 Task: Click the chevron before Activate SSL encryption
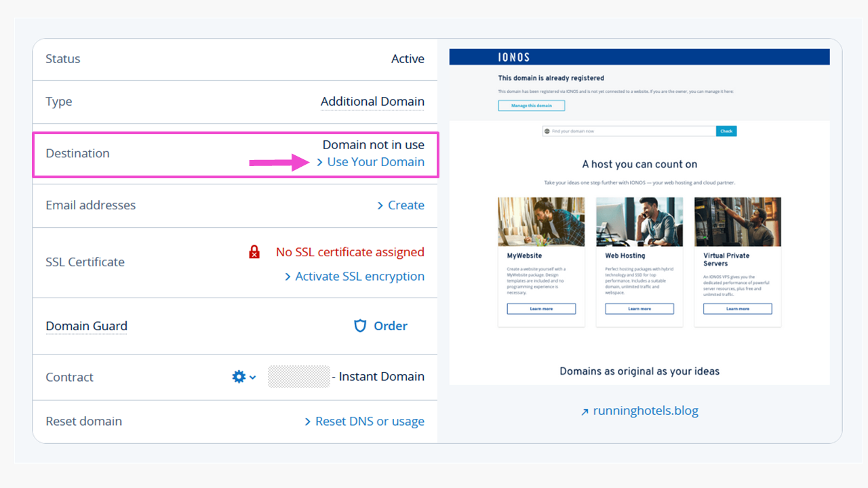pyautogui.click(x=288, y=277)
